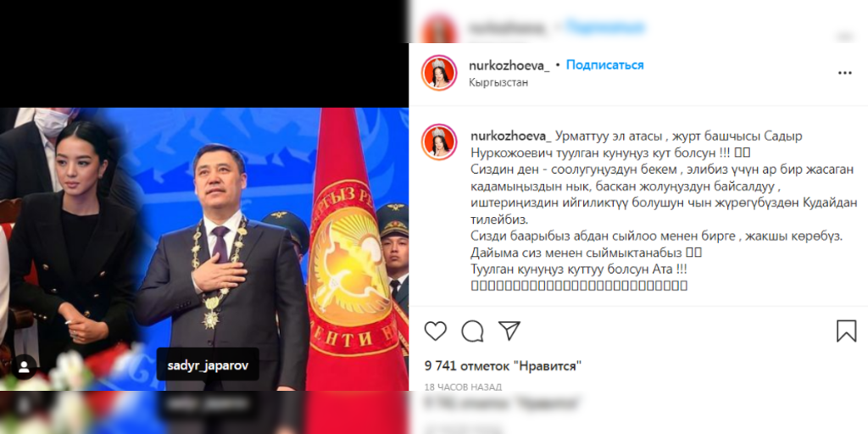Click the main post photo
Image resolution: width=868 pixels, height=434 pixels.
click(204, 248)
